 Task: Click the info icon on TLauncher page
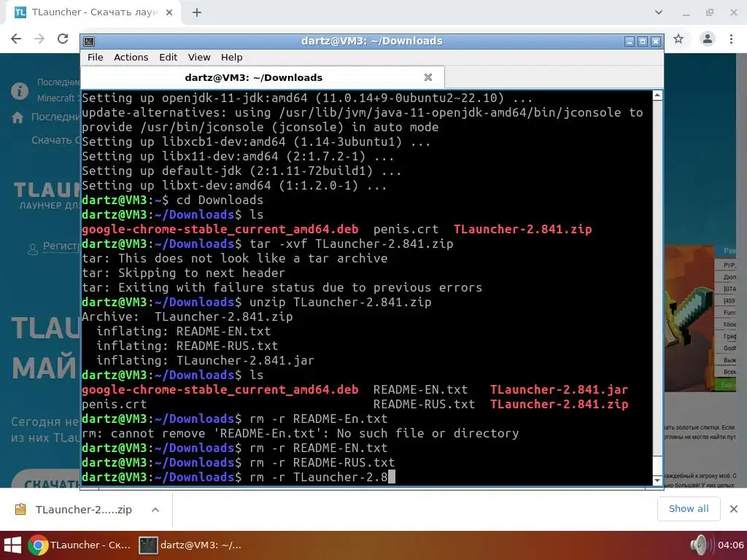pyautogui.click(x=20, y=90)
